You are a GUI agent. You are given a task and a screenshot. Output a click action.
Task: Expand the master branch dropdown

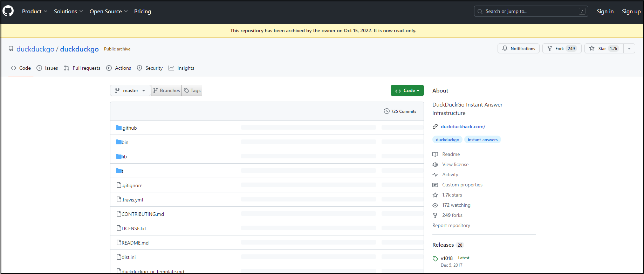pos(130,90)
